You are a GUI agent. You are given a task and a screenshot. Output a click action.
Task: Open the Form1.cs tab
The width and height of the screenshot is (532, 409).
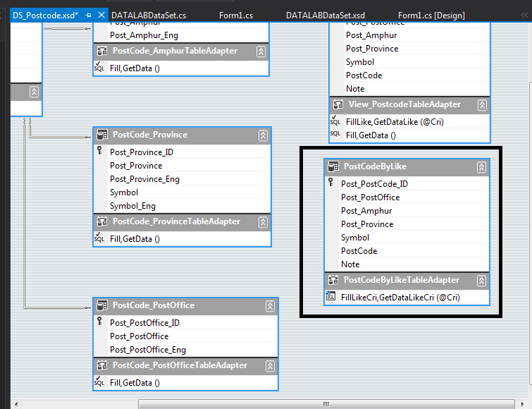coord(236,16)
